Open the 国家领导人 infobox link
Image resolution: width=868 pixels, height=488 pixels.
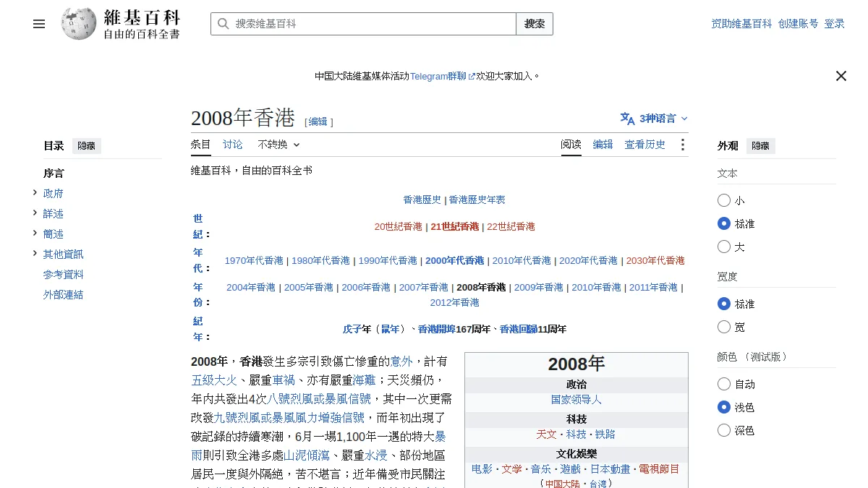point(576,400)
